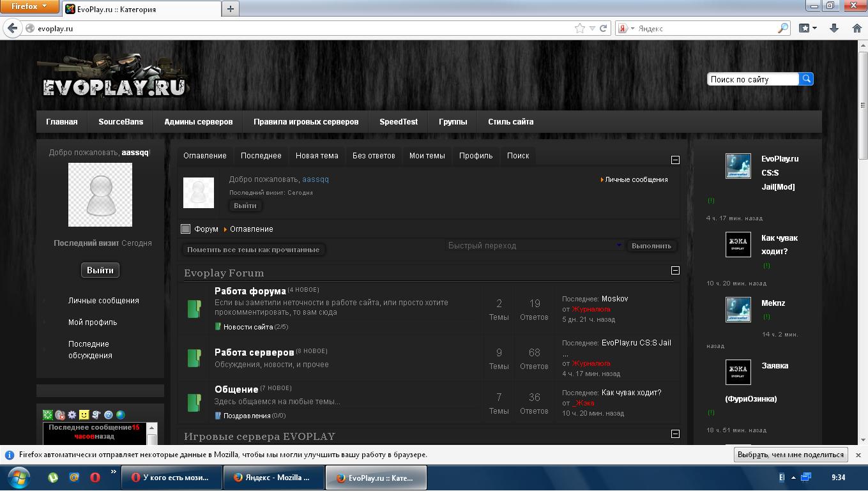Click the shoutbox history scroll icon
868x491 pixels.
click(x=96, y=415)
